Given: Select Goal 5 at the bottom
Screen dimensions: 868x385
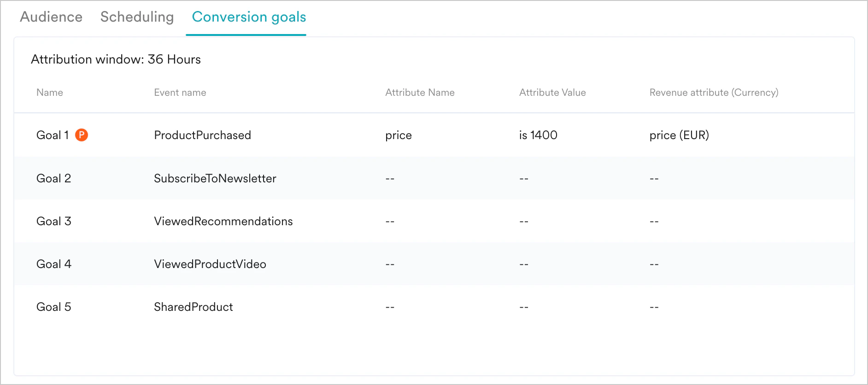Looking at the screenshot, I should pyautogui.click(x=53, y=307).
